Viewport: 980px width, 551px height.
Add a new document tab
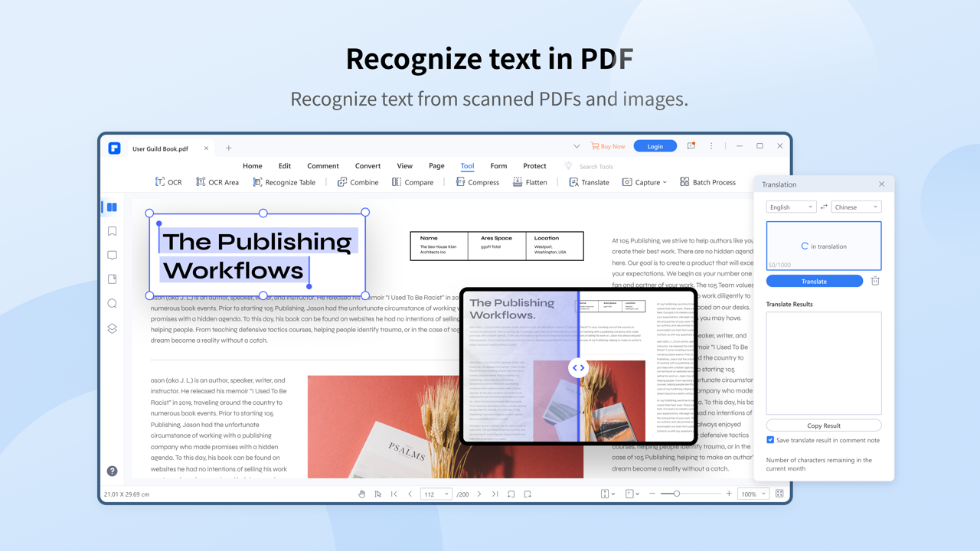[228, 148]
